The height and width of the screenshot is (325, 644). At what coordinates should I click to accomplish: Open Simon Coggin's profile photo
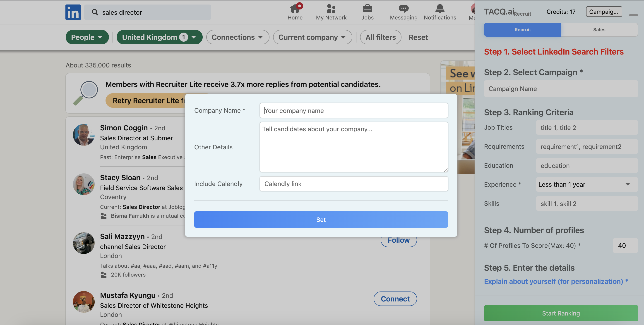84,135
